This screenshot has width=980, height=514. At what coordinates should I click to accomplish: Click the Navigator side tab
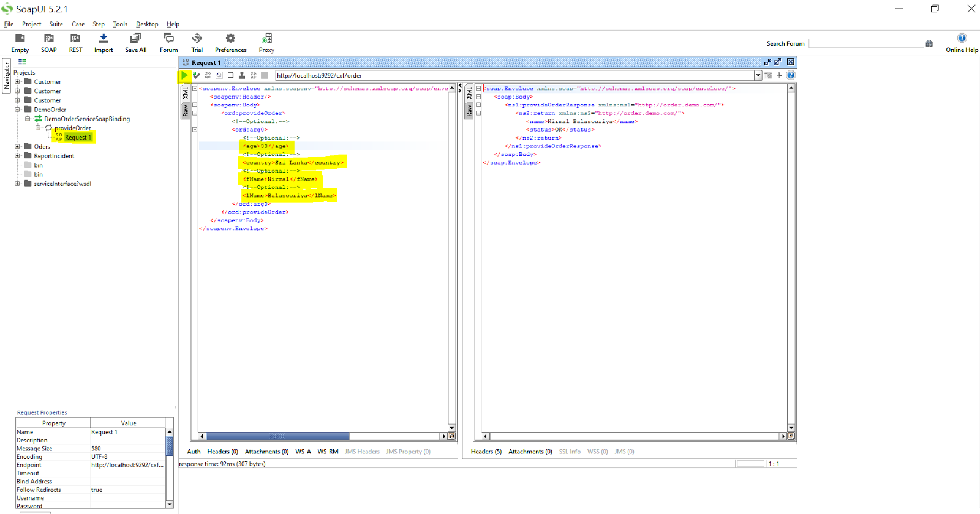7,75
